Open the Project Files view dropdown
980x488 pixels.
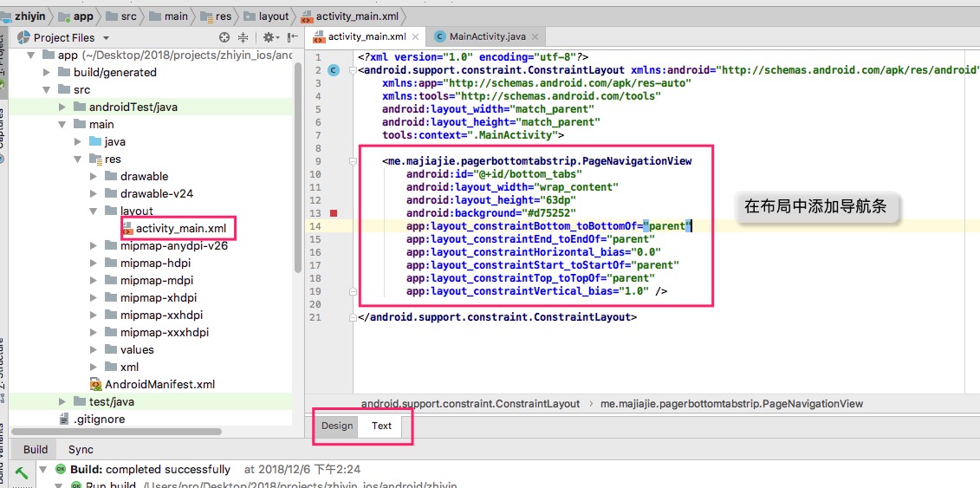point(106,38)
